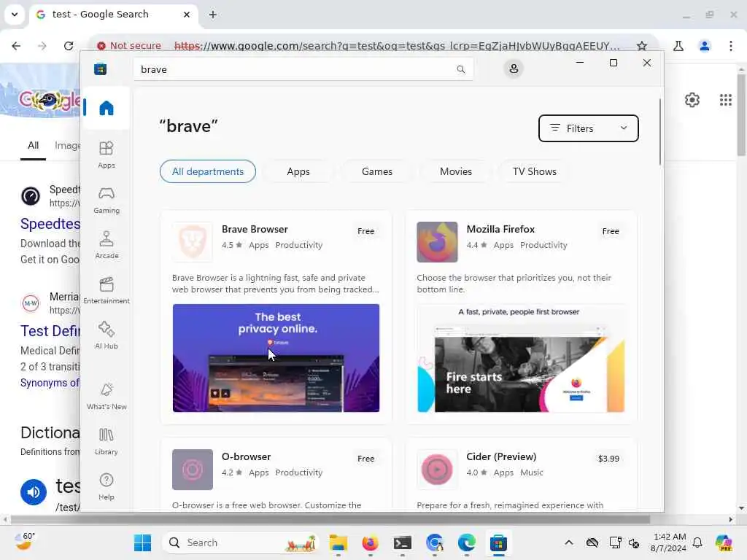747x560 pixels.
Task: Select the TV Shows department filter
Action: pos(535,171)
